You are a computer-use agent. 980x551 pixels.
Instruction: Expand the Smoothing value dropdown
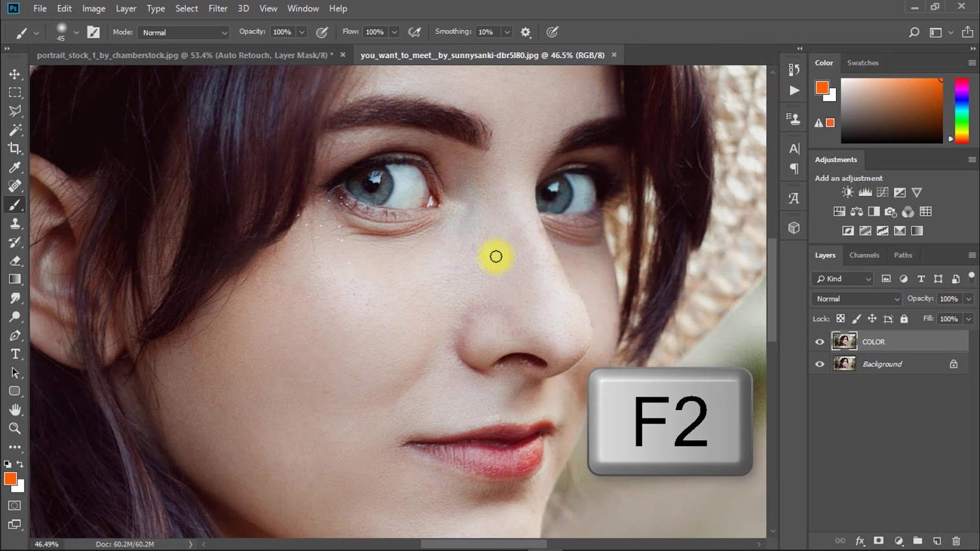(507, 32)
